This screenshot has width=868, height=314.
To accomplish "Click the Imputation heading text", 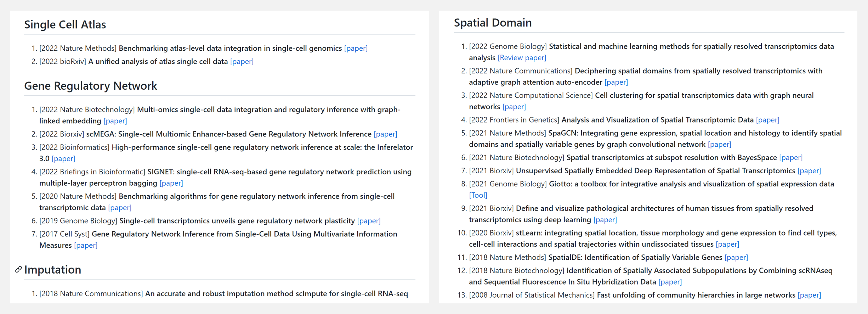I will (x=53, y=270).
